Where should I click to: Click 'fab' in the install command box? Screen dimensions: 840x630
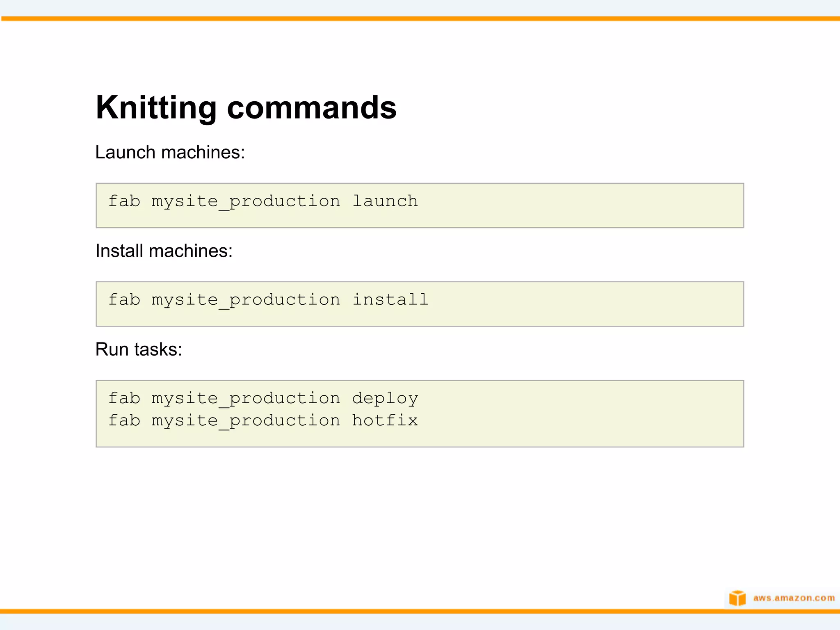[x=124, y=300]
